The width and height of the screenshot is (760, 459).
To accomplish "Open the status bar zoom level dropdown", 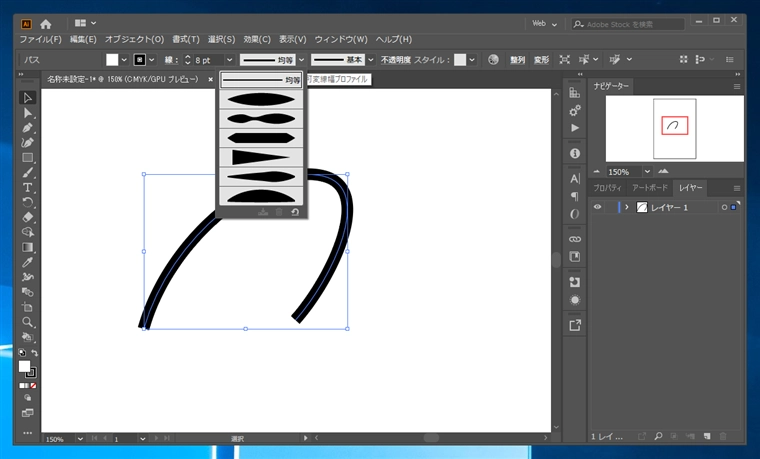I will pos(80,439).
